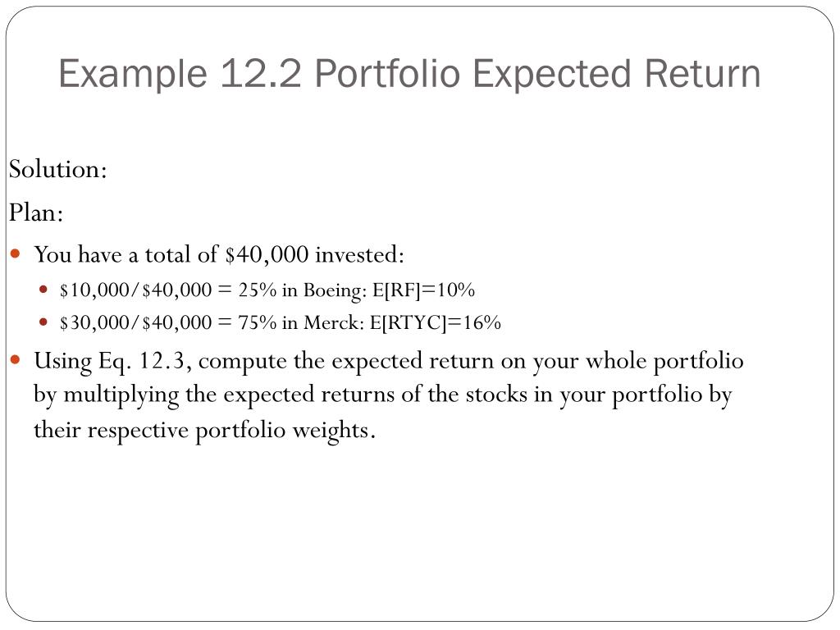
Task: Click the line "You have a total of $40,000 invested:"
Action: coord(219,254)
